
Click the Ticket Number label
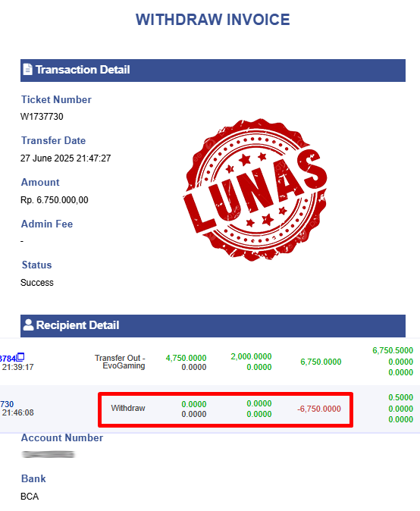[x=56, y=99]
